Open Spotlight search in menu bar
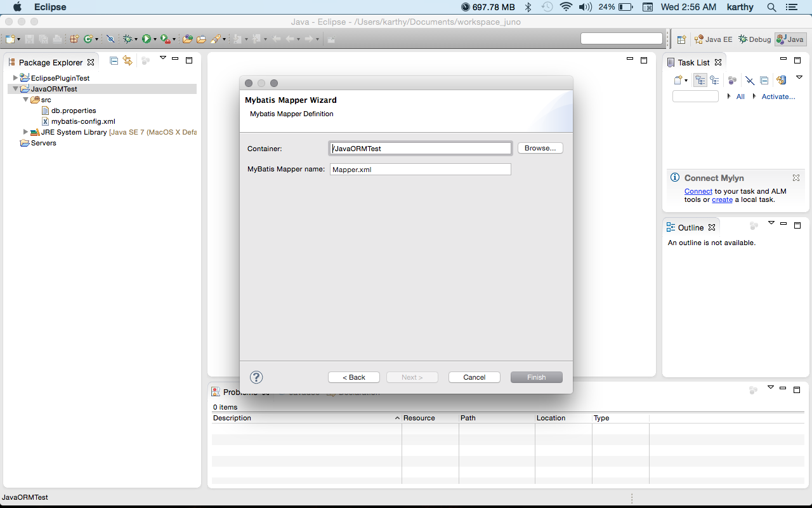812x508 pixels. pos(771,7)
